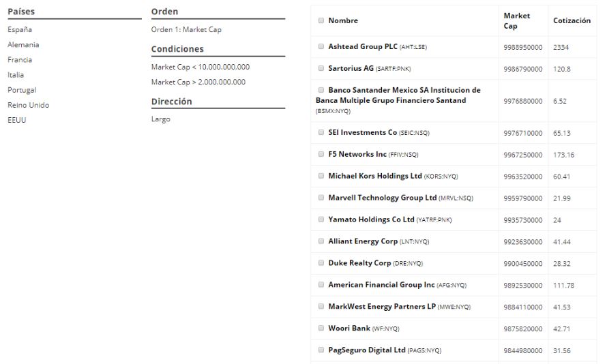Tick the Woori Bank checkbox

(321, 328)
